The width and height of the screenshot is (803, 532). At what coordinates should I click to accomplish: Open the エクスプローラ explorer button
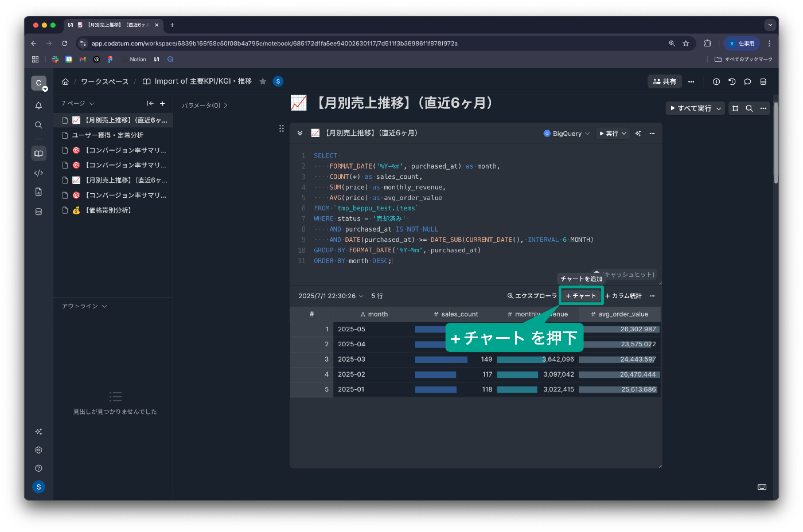pyautogui.click(x=532, y=296)
